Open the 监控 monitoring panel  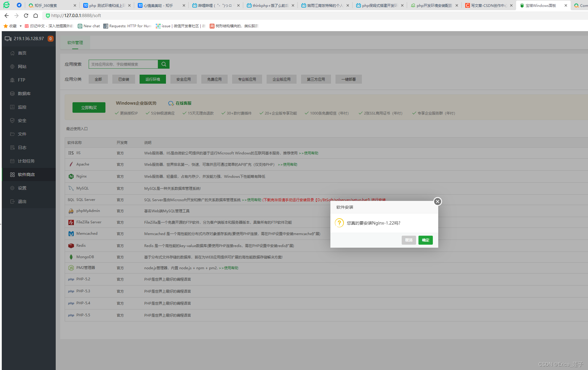22,107
